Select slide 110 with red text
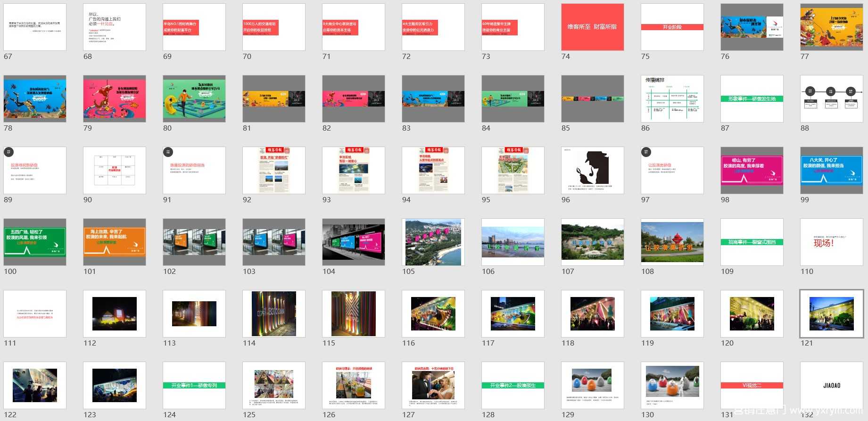Viewport: 868px width, 421px height. (x=832, y=242)
